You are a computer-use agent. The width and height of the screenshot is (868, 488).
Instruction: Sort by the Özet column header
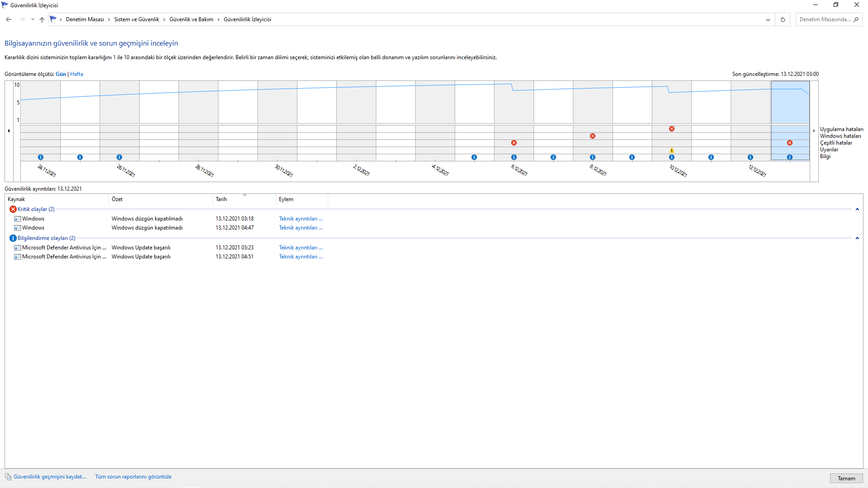[160, 199]
